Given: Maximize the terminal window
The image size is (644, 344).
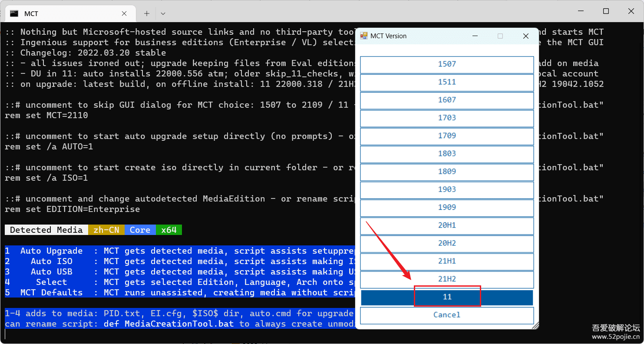Looking at the screenshot, I should click(x=606, y=11).
